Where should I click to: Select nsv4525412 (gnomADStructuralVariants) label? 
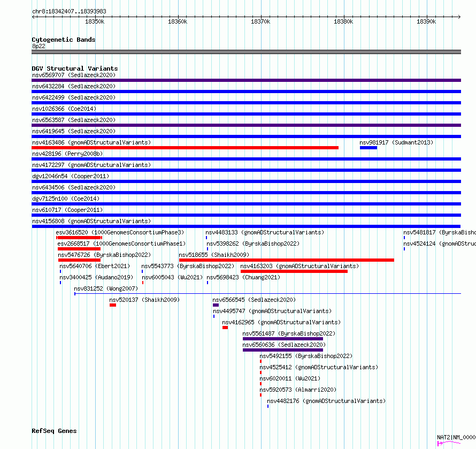tap(319, 367)
